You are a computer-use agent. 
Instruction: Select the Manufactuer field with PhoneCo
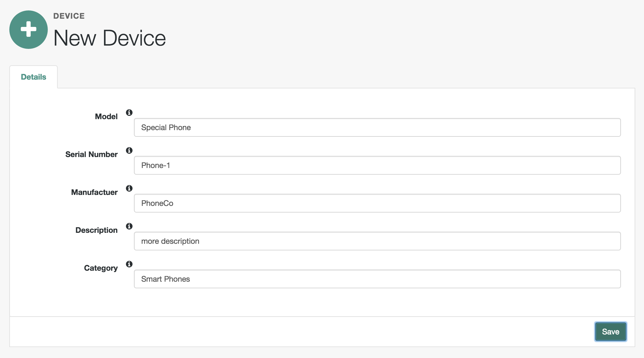click(377, 203)
